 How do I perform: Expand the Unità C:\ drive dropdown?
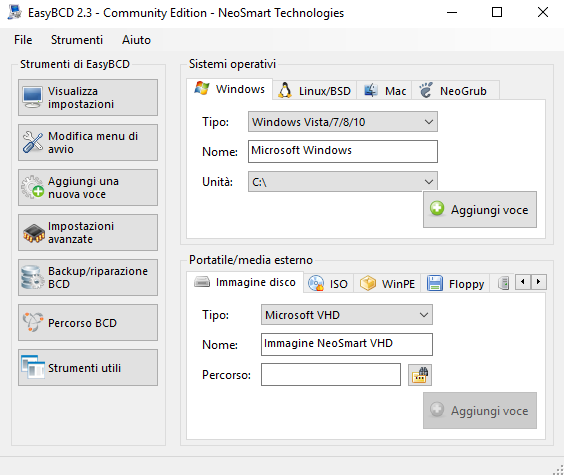pyautogui.click(x=343, y=182)
